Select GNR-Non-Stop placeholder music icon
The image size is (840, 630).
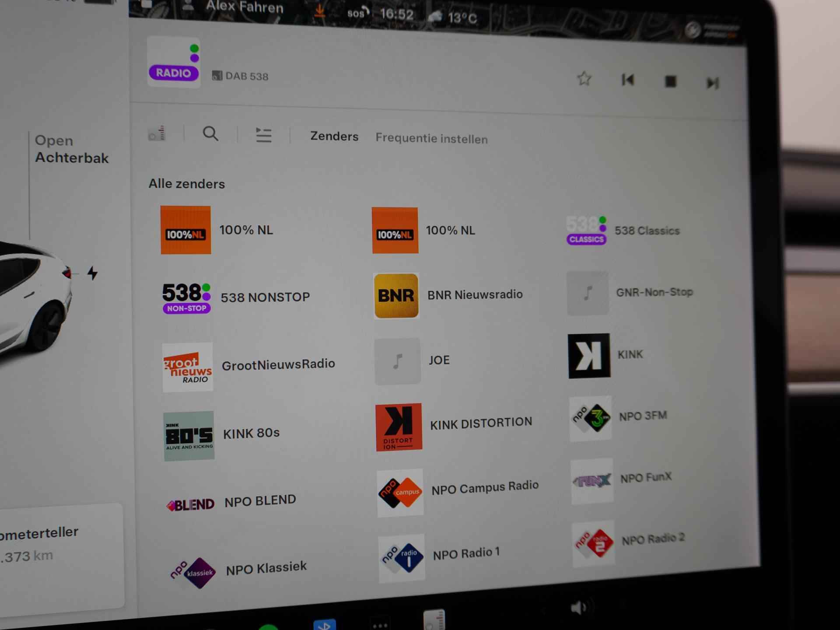pyautogui.click(x=588, y=293)
